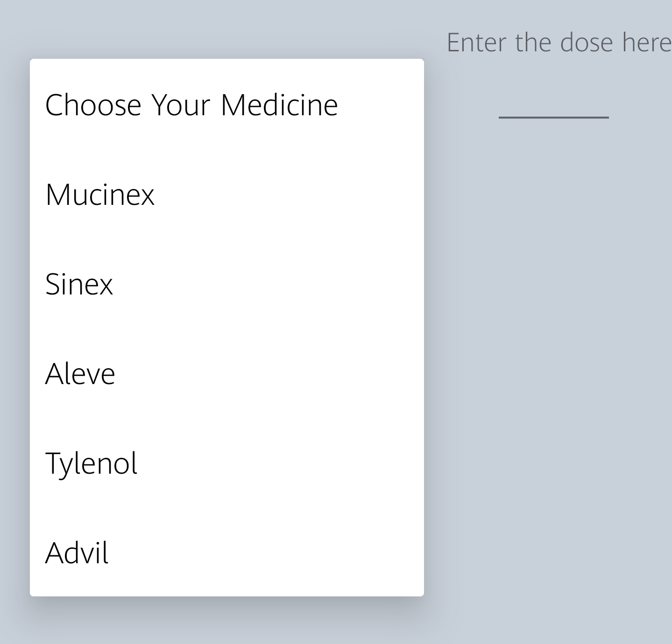This screenshot has width=672, height=644.
Task: Click the 'Enter the dose here' label
Action: click(x=559, y=42)
